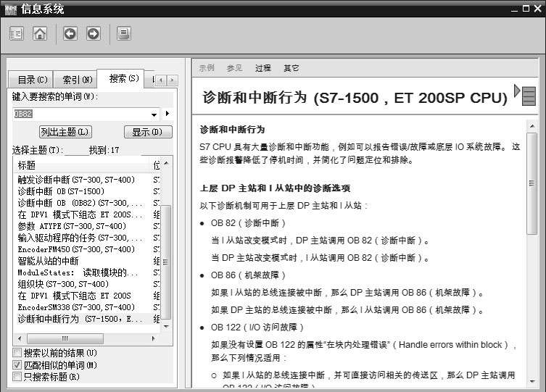Click the small arrow right of the search field
546x392 pixels.
[x=167, y=113]
